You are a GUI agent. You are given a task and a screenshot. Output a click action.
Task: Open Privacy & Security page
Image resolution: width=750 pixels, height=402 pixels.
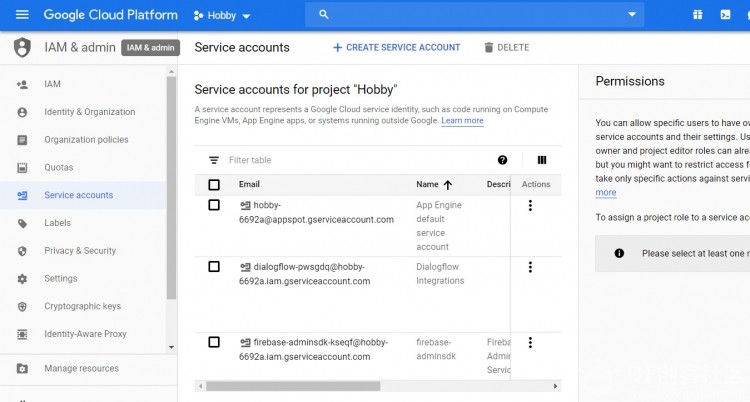80,251
